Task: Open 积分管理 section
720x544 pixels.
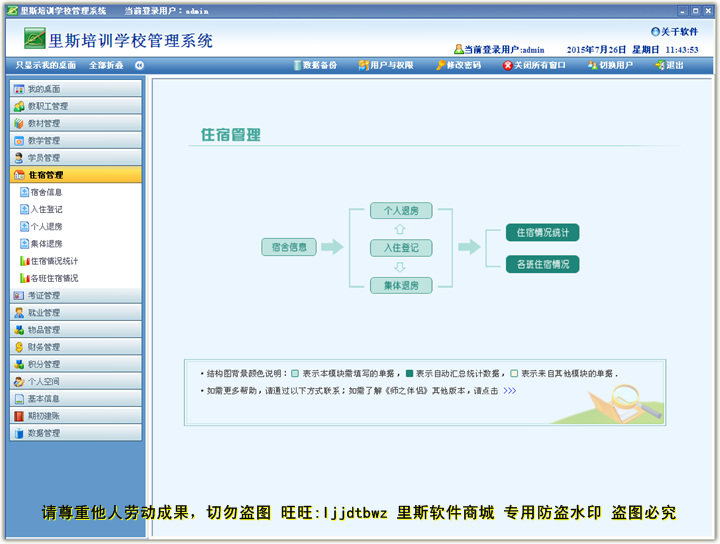Action: [x=76, y=364]
